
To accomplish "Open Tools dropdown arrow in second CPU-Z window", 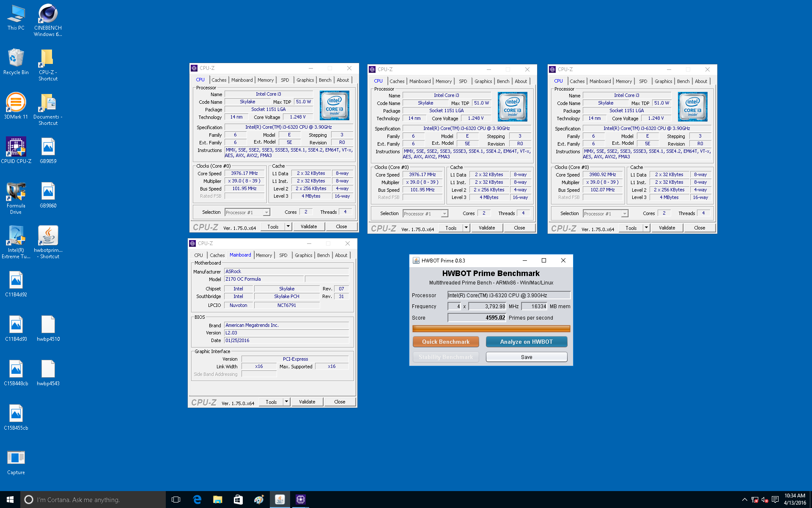I will 466,228.
